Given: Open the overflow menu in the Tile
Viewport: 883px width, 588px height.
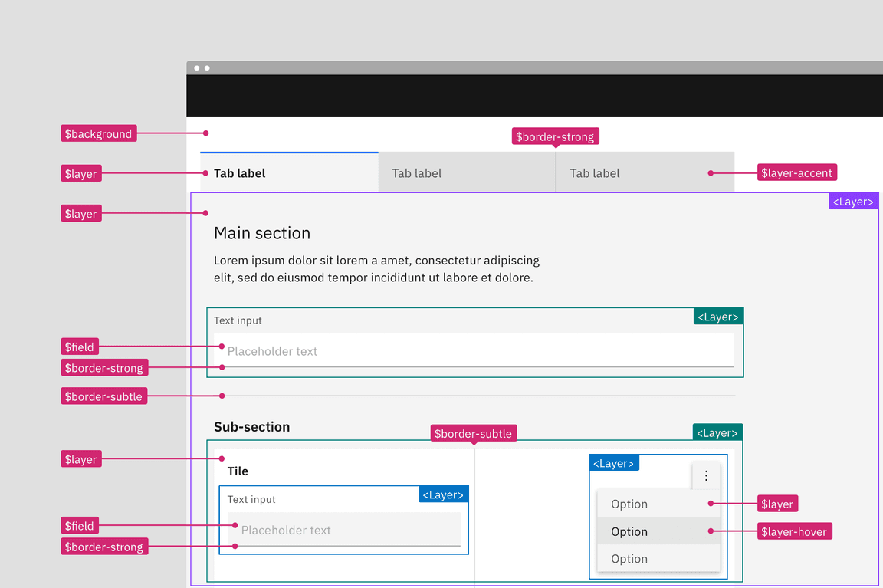Looking at the screenshot, I should pos(706,475).
